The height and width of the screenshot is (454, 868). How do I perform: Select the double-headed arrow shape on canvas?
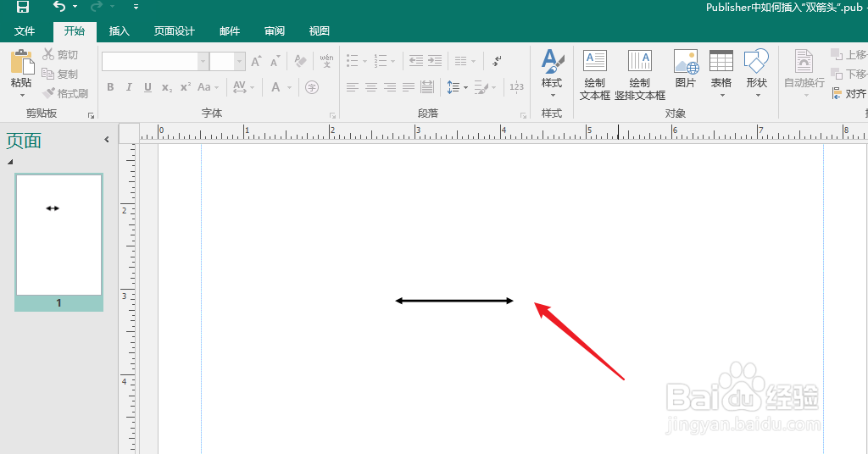(x=454, y=301)
